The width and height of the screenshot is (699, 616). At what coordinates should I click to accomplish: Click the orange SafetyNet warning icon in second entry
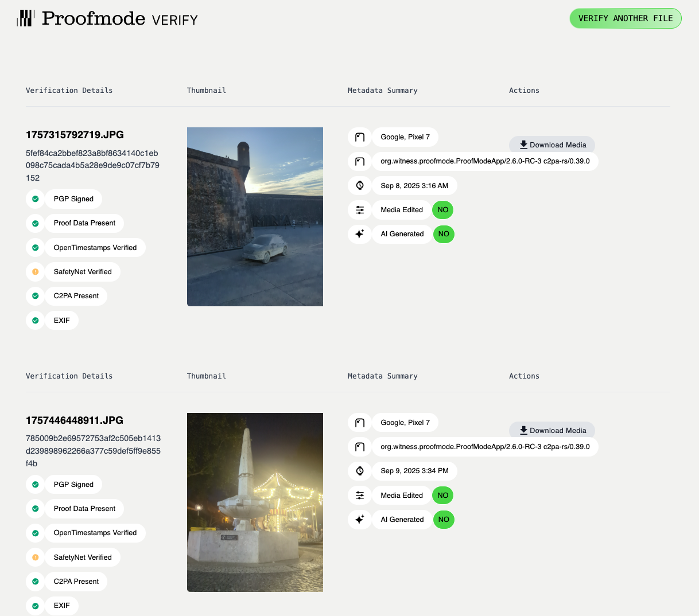(36, 557)
